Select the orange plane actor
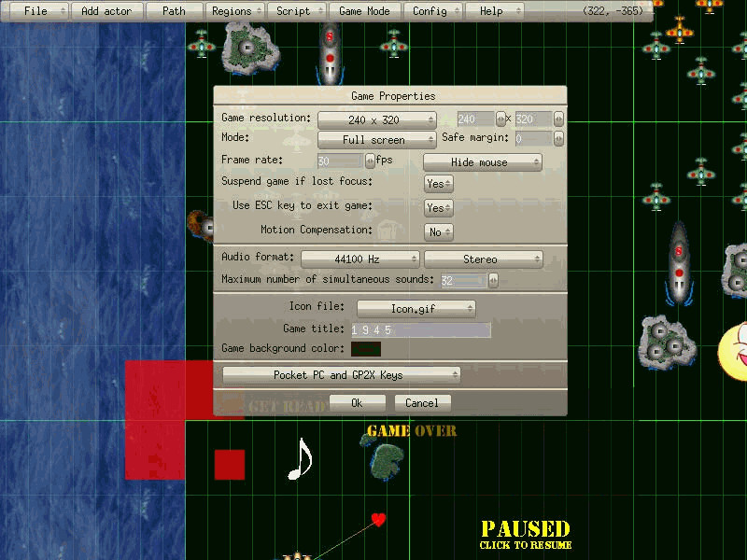Image resolution: width=747 pixels, height=560 pixels. [x=680, y=30]
